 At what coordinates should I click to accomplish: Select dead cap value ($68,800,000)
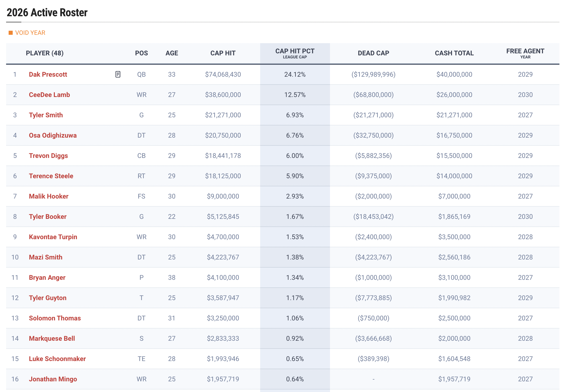tap(373, 95)
